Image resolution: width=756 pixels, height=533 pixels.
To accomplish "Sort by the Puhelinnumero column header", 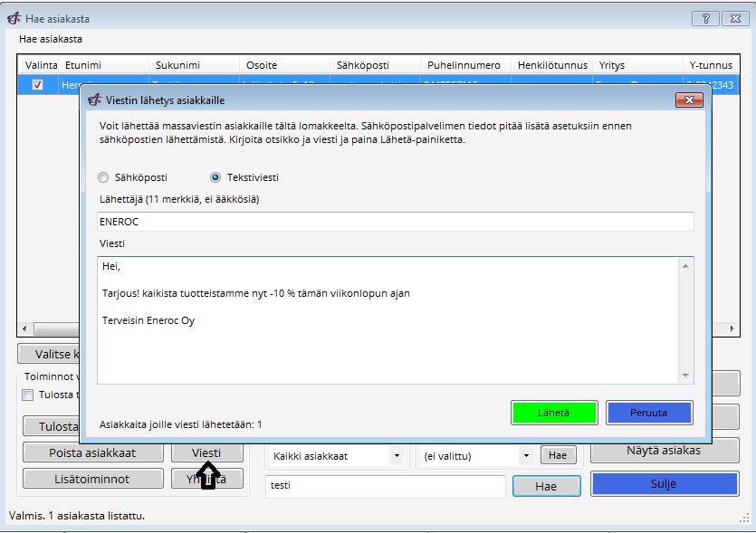I will pyautogui.click(x=464, y=65).
